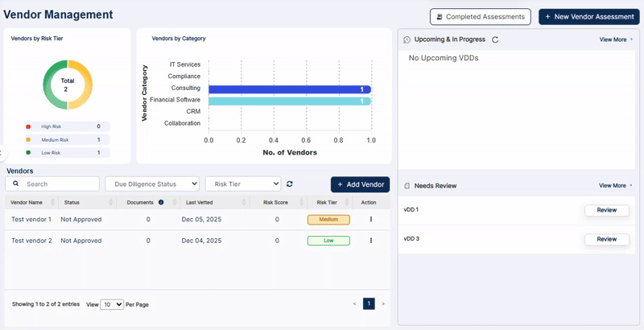The width and height of the screenshot is (644, 330).
Task: Open the action menu for Test vendor 2
Action: pyautogui.click(x=371, y=241)
